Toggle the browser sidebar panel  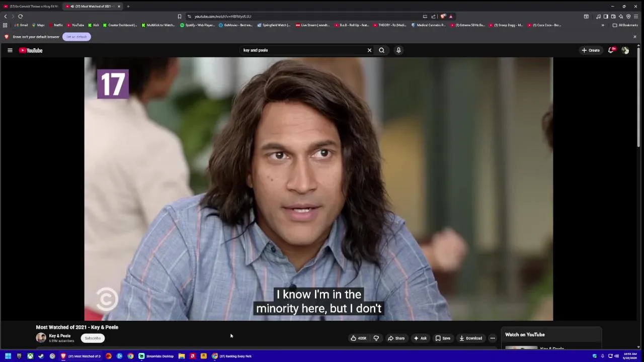(606, 17)
